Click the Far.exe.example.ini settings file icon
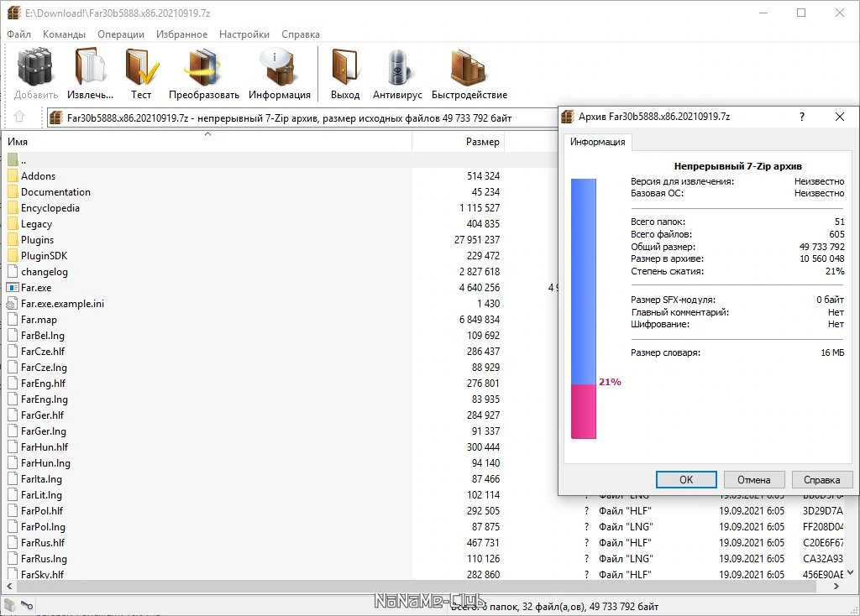The height and width of the screenshot is (616, 860). coord(13,304)
